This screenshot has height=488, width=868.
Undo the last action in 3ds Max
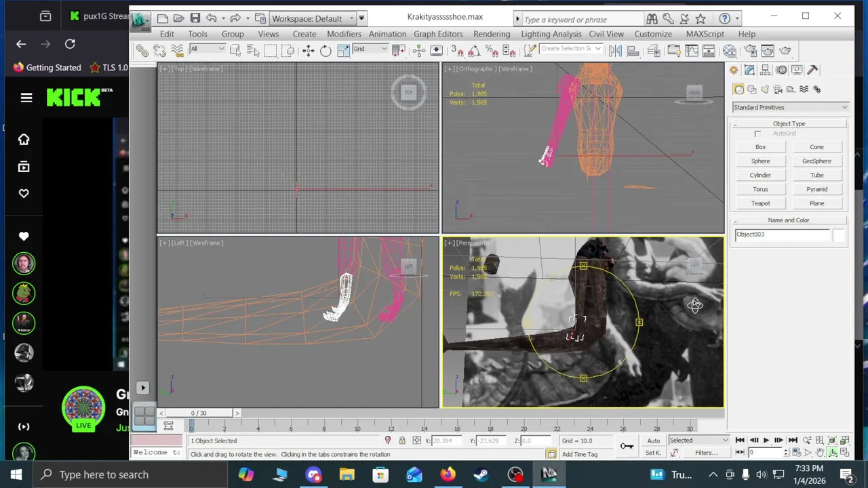pyautogui.click(x=212, y=18)
